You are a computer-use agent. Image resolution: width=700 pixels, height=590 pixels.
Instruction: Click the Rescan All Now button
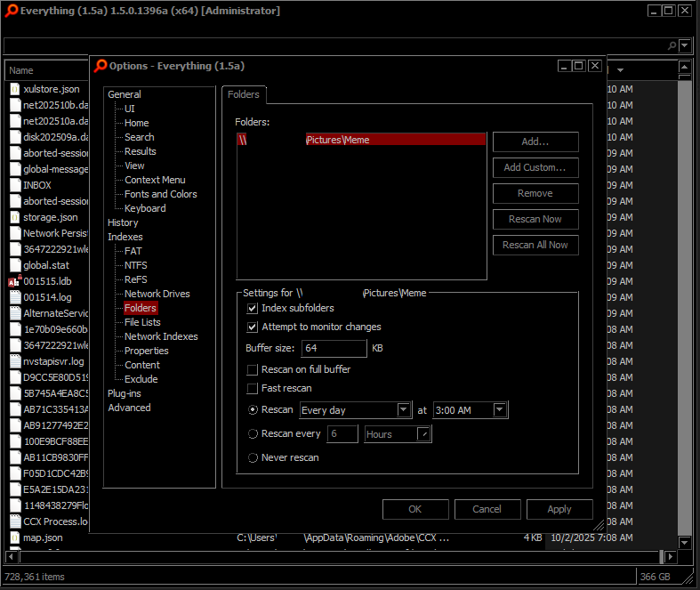pos(535,245)
